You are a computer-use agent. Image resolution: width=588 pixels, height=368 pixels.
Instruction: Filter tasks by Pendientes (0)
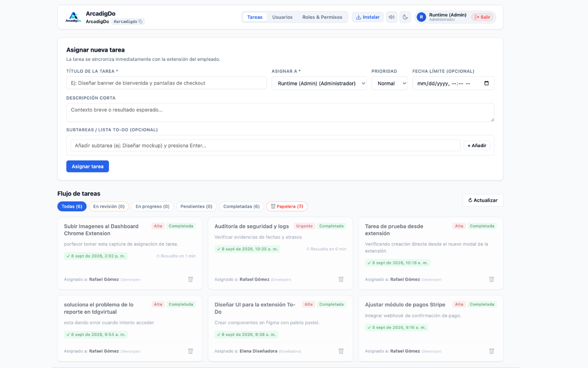(x=196, y=207)
